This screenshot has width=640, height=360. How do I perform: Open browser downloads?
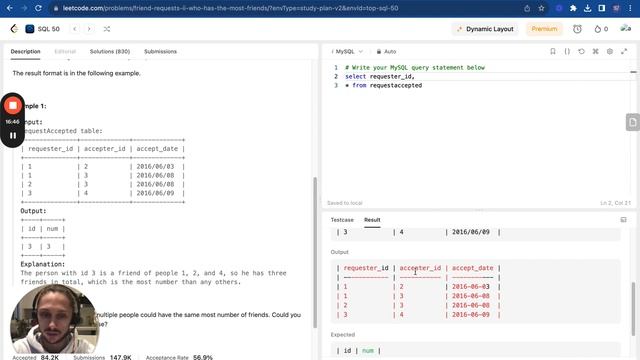[x=587, y=8]
